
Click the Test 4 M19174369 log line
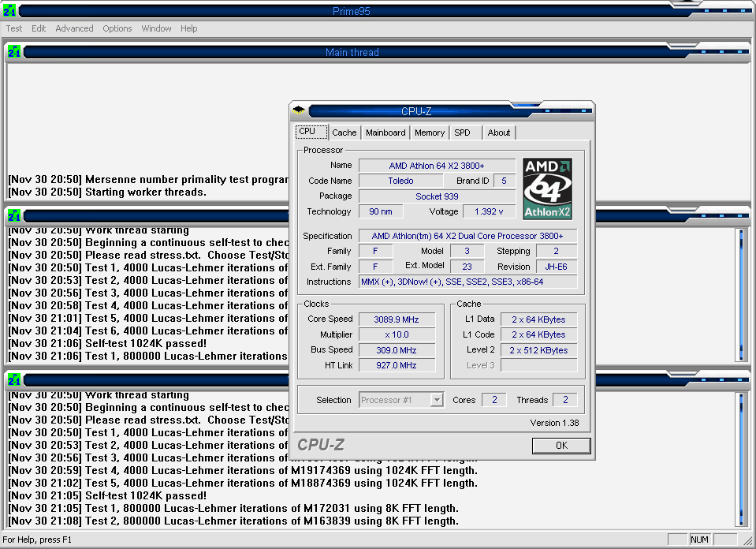coord(243,470)
